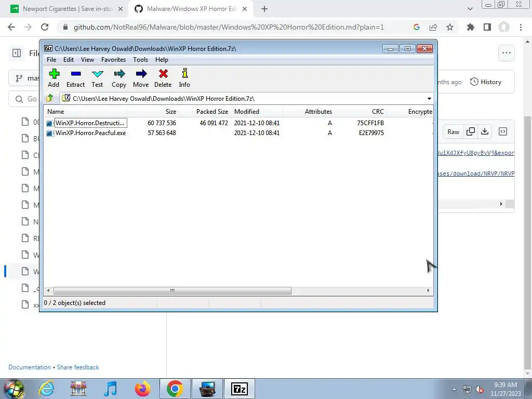Click the Copy toolbar icon
The height and width of the screenshot is (399, 532).
(119, 78)
